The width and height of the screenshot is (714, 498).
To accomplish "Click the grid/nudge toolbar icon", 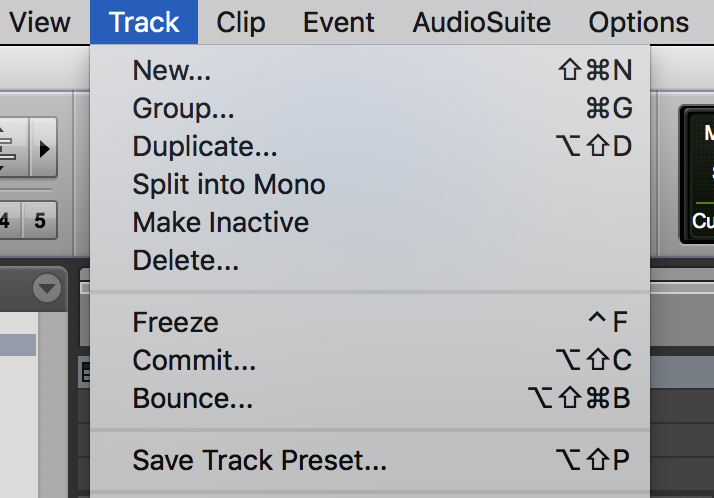I will click(13, 148).
